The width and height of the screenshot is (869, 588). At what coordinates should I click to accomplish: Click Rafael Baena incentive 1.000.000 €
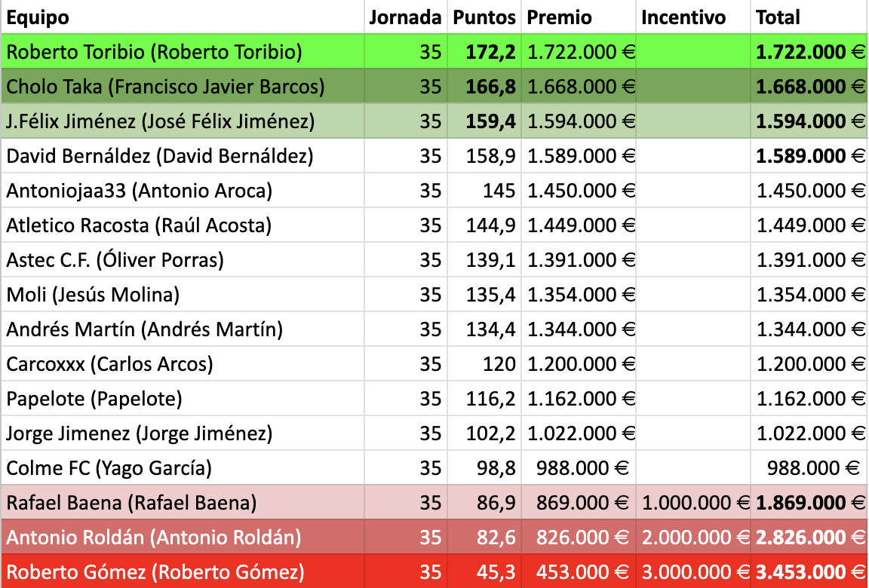click(695, 503)
